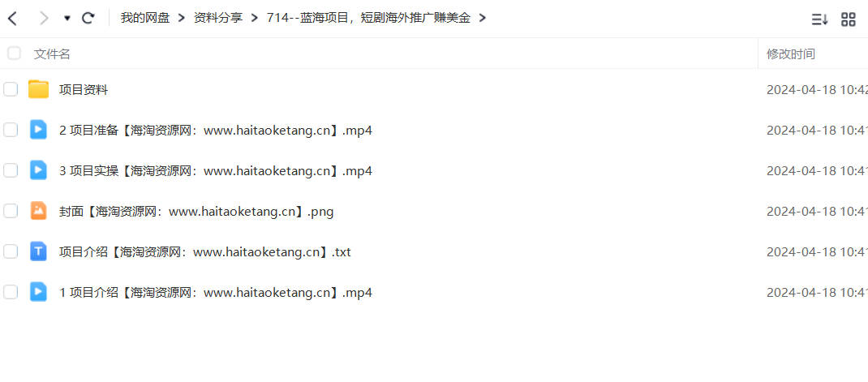The height and width of the screenshot is (382, 868).
Task: Check the box for 3 项目实操 video
Action: 11,170
